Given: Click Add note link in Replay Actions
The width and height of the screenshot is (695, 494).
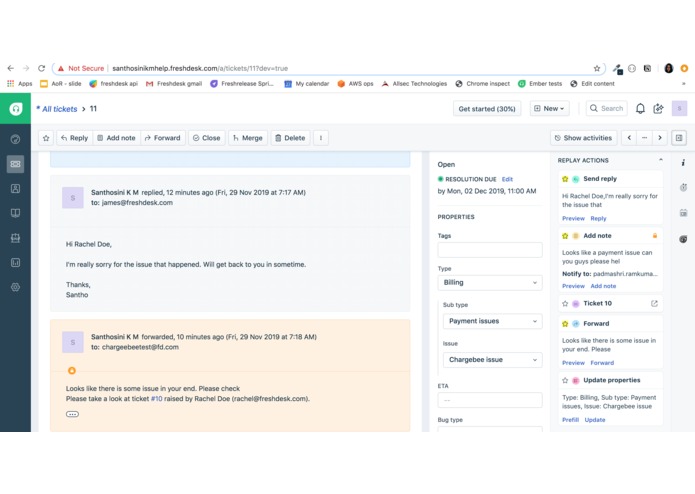Looking at the screenshot, I should coord(603,286).
